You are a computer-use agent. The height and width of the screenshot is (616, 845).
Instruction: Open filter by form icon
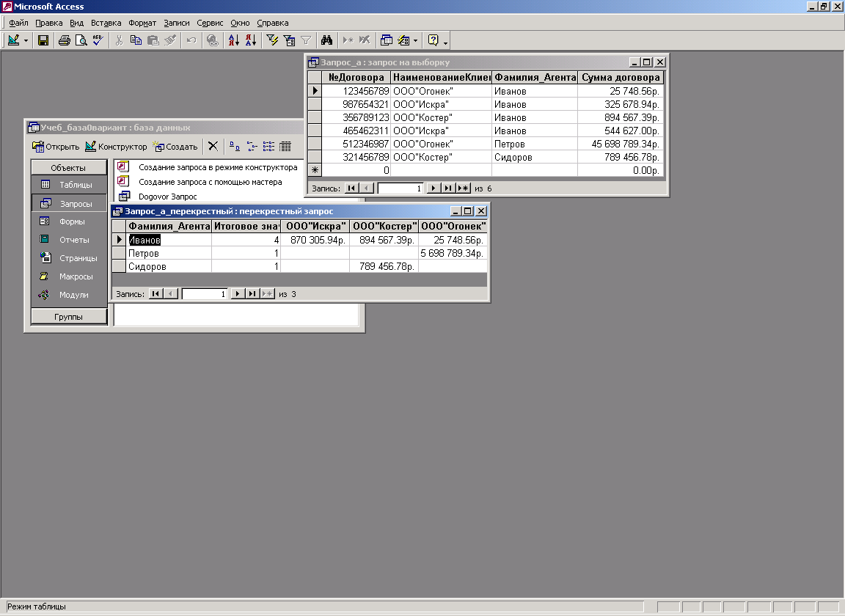tap(289, 40)
